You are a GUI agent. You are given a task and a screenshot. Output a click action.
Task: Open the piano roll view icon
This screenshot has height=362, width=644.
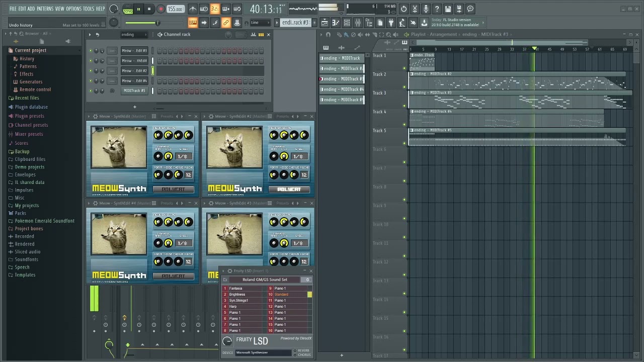coord(336,23)
